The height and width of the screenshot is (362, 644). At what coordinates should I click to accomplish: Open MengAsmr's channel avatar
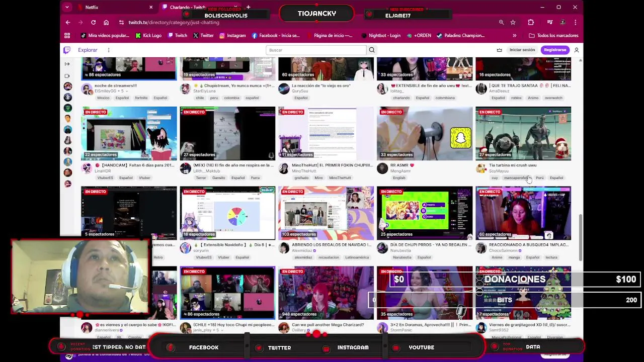(382, 168)
